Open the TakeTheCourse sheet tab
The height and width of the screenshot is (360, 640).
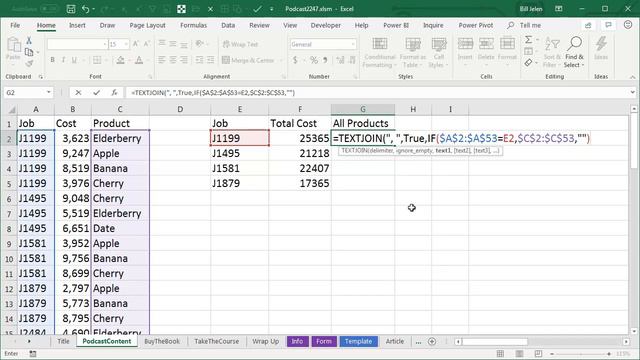tap(216, 341)
